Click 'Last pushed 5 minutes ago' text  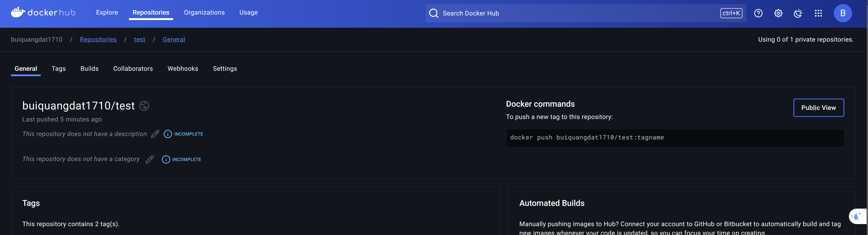pos(62,119)
